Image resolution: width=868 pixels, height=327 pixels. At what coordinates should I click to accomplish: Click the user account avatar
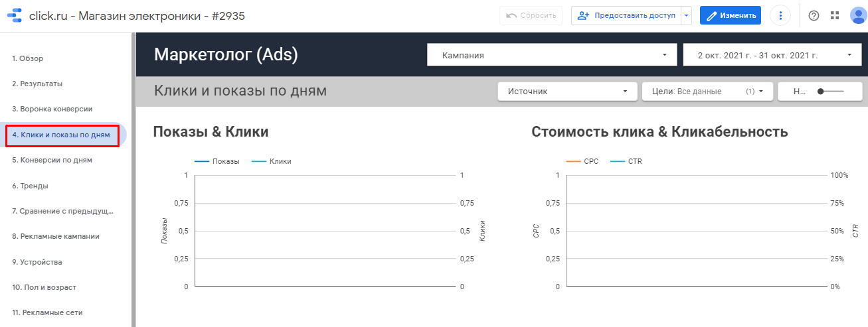pos(857,16)
